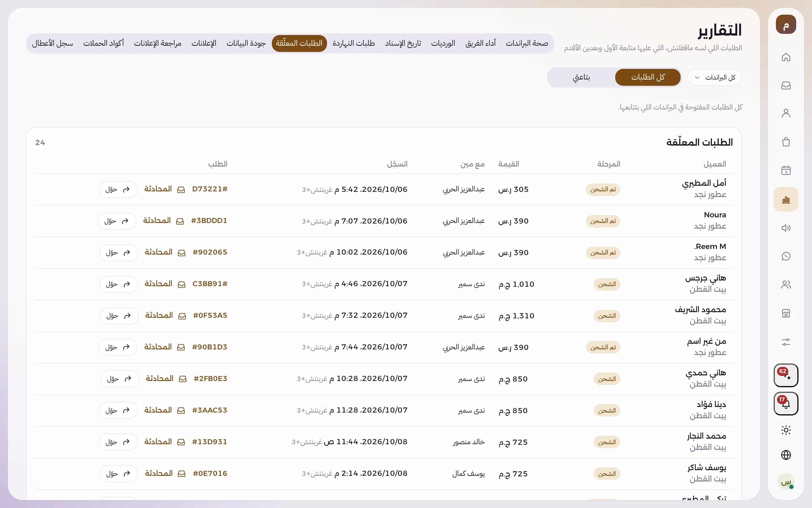The image size is (812, 508).
Task: Open the shopping bag orders icon
Action: click(x=786, y=142)
